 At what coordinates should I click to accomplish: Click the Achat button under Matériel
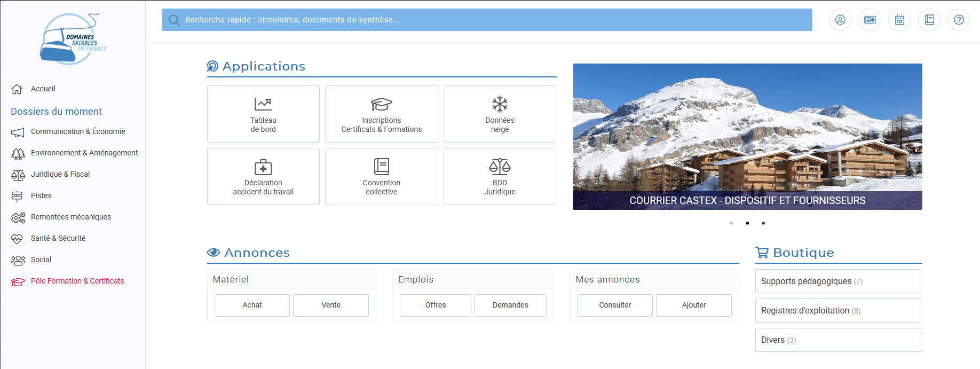(252, 305)
